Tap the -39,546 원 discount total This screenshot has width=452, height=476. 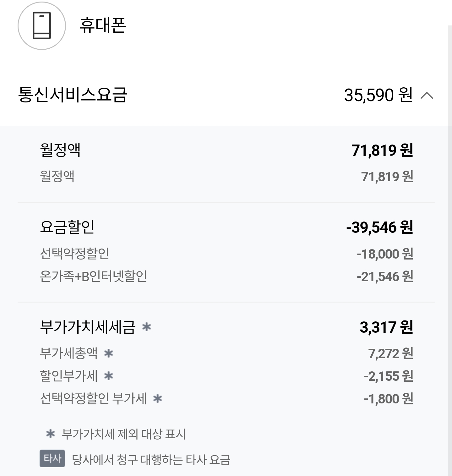pos(379,227)
